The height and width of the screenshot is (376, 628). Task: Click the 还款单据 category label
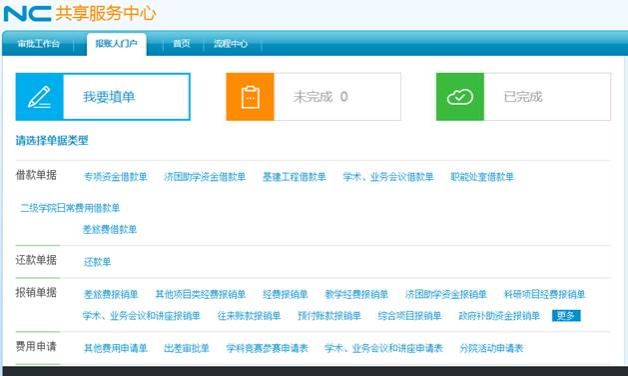(36, 260)
